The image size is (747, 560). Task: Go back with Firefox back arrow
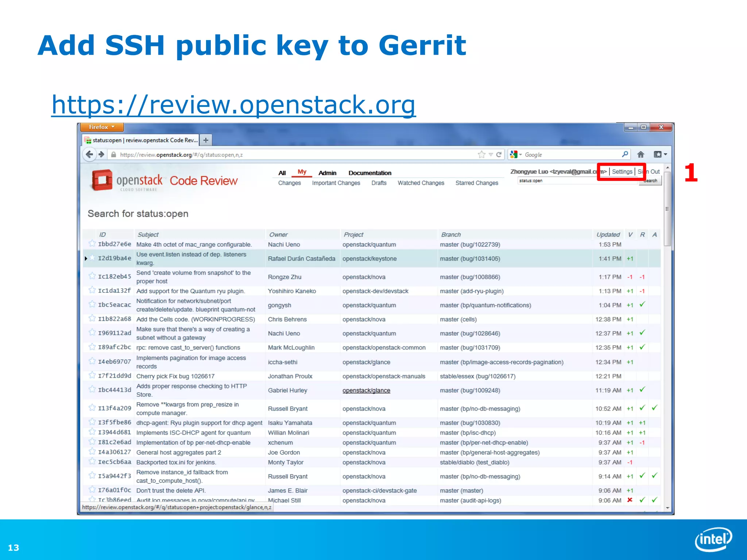coord(89,155)
